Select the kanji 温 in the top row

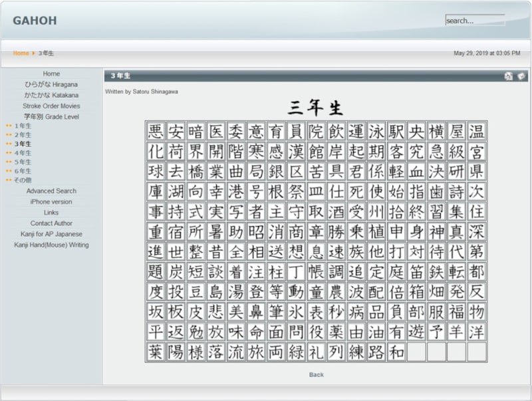[x=476, y=131]
